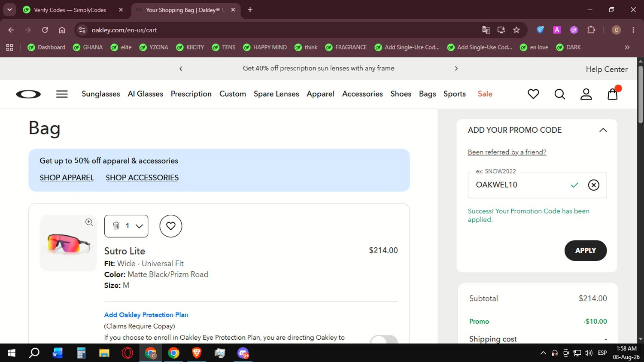Open the HAPPY MIND bookmark

click(x=264, y=47)
